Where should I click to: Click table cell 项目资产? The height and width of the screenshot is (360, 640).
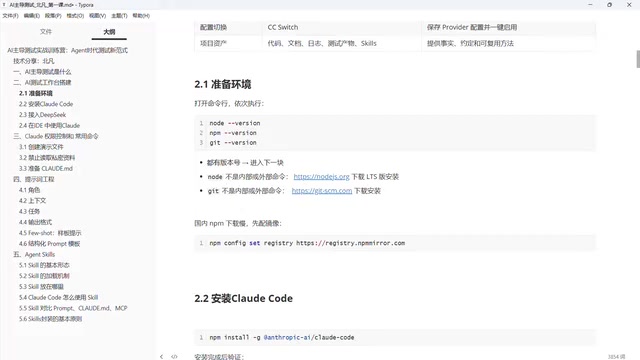pyautogui.click(x=213, y=43)
